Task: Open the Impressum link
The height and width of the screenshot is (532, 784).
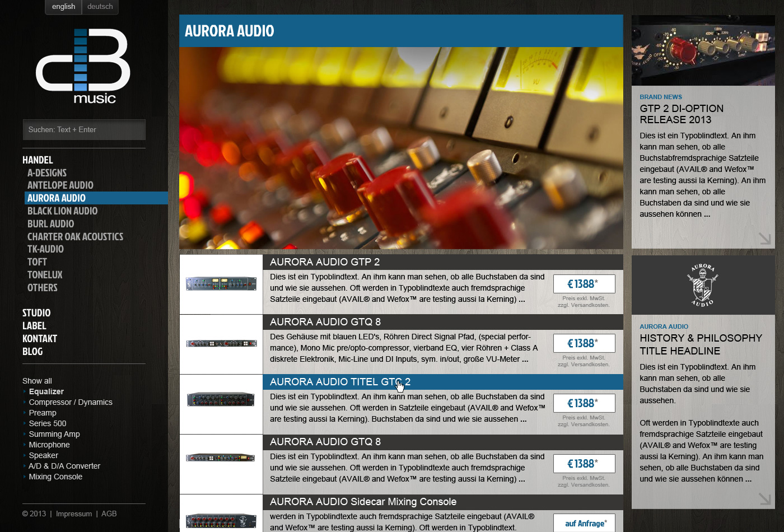Action: pyautogui.click(x=74, y=514)
